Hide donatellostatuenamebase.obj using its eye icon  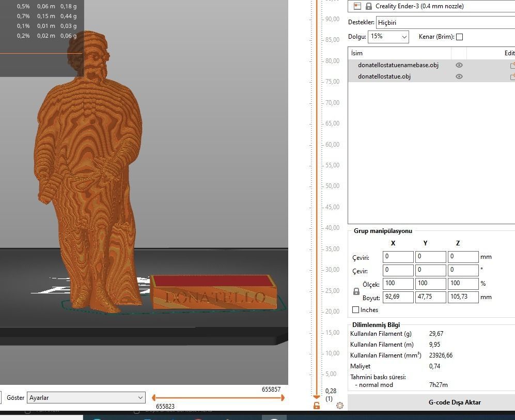[459, 65]
